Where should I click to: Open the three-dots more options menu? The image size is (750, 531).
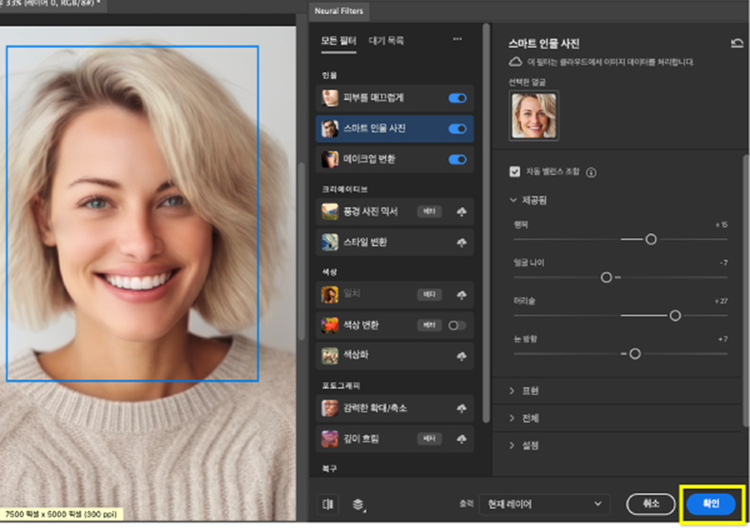point(458,40)
